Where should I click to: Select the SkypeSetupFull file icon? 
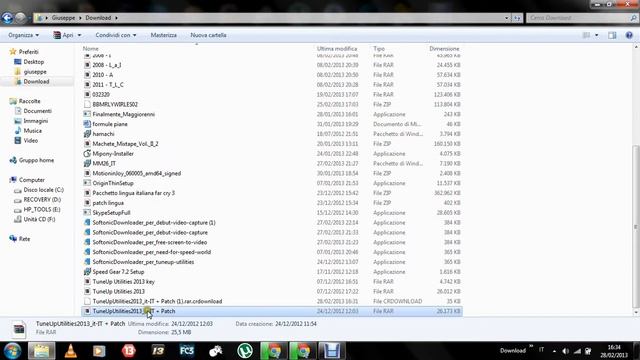click(x=87, y=213)
